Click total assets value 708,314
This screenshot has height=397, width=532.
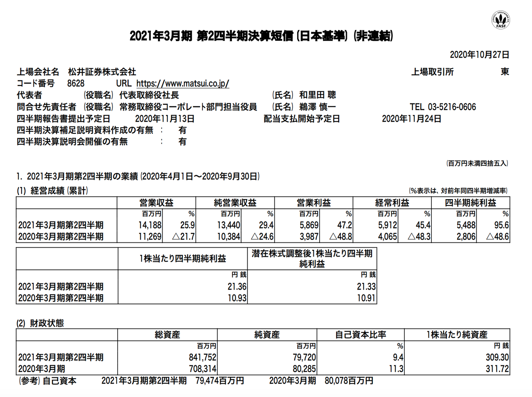202,369
